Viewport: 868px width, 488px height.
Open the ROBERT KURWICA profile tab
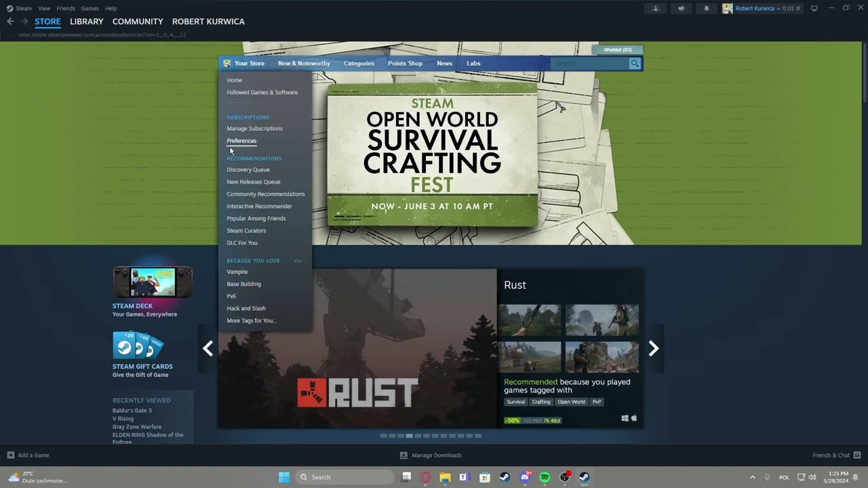208,22
